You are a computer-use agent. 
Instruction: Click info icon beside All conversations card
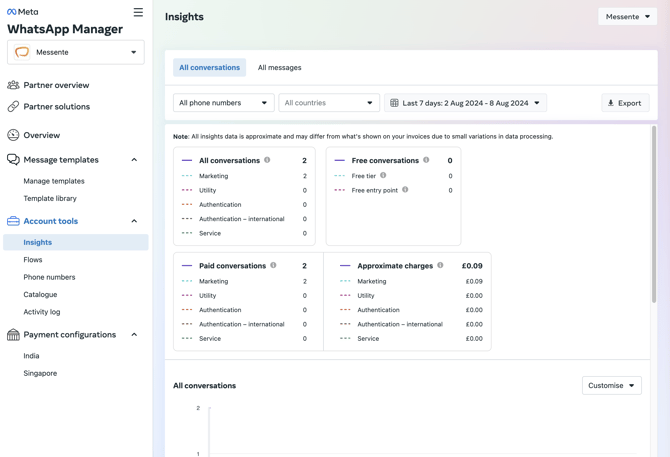[x=267, y=160]
